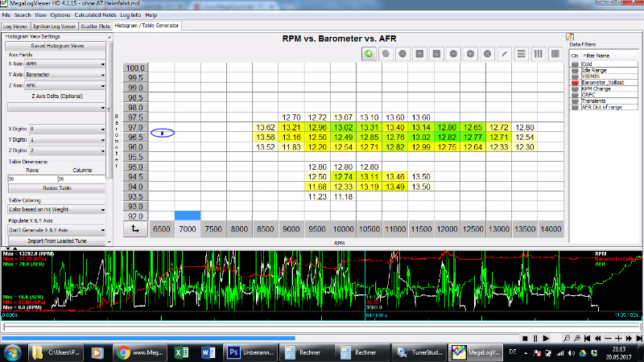Toggle the Barometer_Vollast filter off

575,83
